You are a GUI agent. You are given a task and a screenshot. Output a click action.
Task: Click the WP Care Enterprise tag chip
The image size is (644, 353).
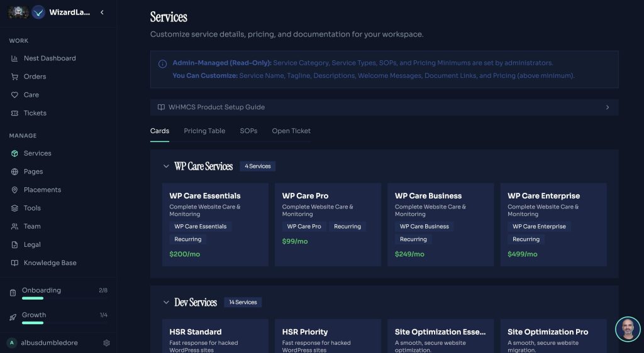pos(539,226)
